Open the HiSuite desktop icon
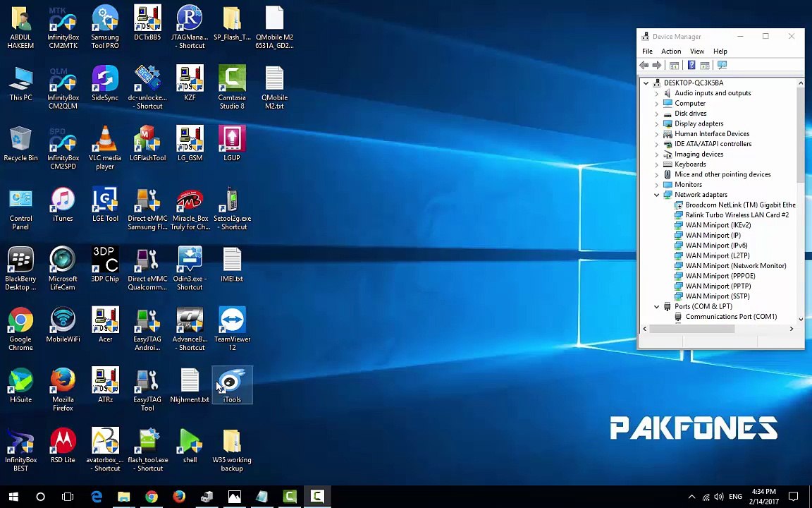Viewport: 812px width, 508px height. coord(20,385)
